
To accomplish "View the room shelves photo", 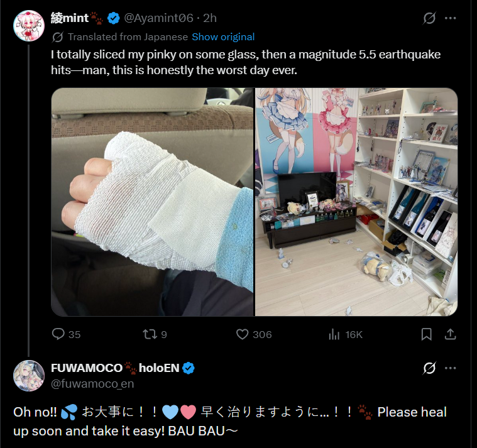I will point(356,202).
